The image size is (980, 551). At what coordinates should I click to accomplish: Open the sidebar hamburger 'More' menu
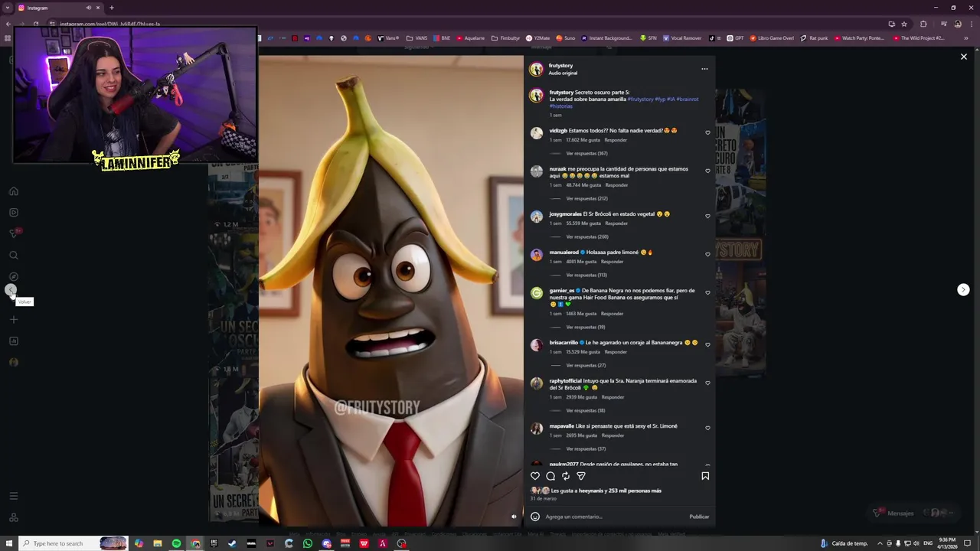[x=13, y=496]
